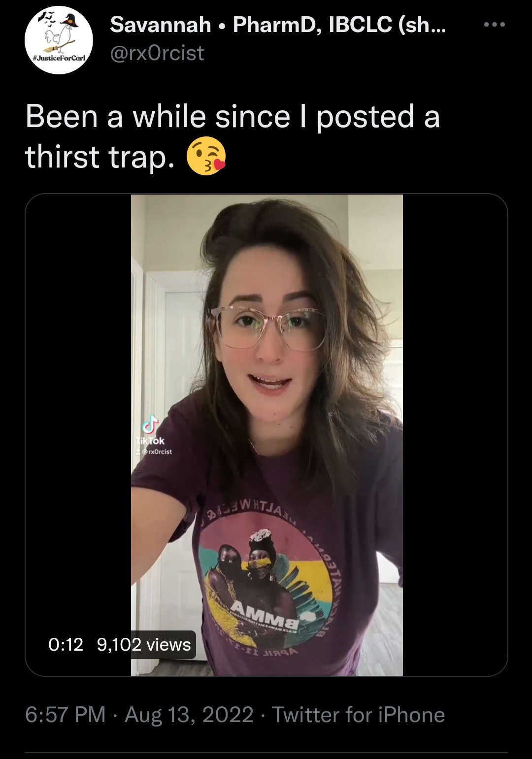Click the glasses on the woman's face

pyautogui.click(x=267, y=327)
